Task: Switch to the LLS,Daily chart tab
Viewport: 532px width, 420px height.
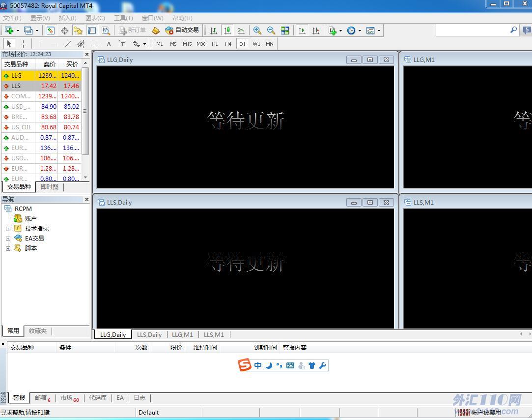Action: [x=149, y=335]
